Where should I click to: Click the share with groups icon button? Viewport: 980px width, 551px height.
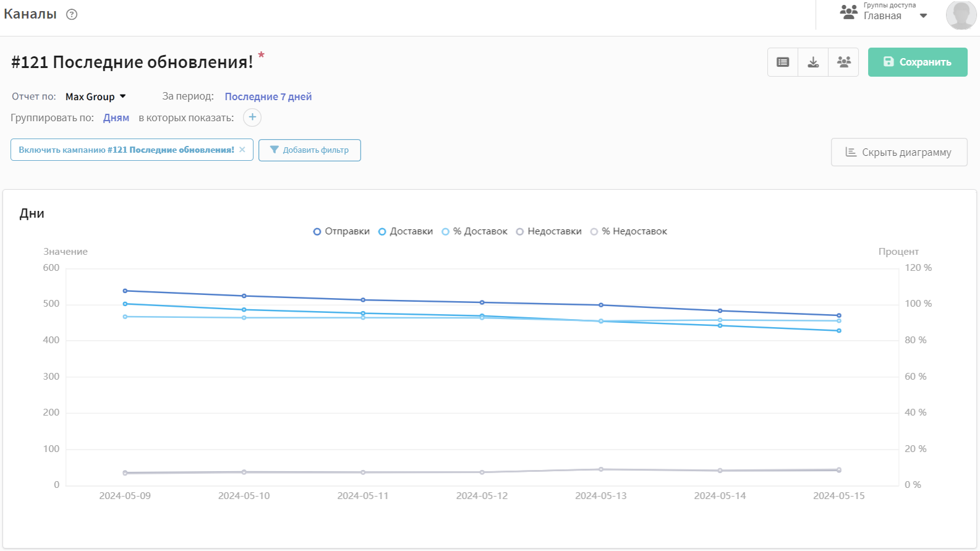843,62
